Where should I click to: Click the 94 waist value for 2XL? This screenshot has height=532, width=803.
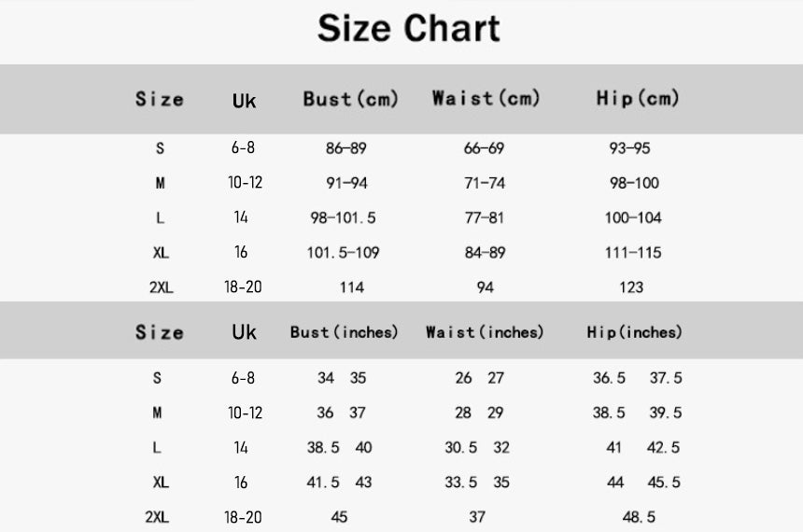tap(485, 287)
